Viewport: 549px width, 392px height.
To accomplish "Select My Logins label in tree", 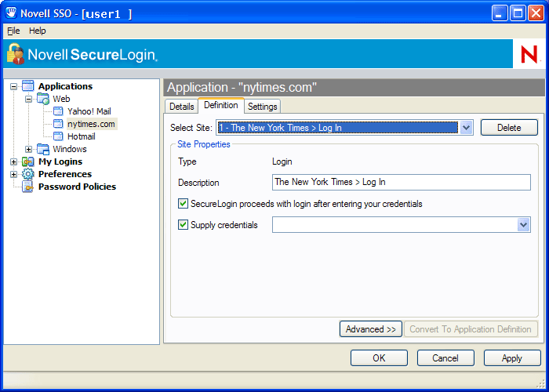I will click(60, 162).
